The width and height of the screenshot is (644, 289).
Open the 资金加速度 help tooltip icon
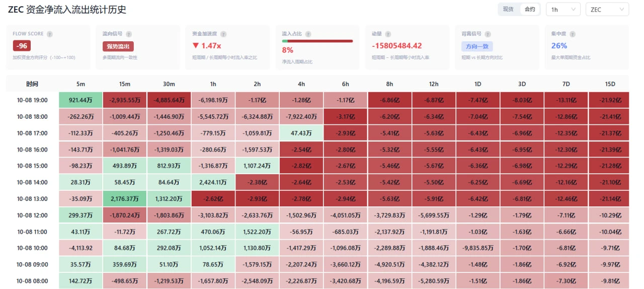pos(223,34)
